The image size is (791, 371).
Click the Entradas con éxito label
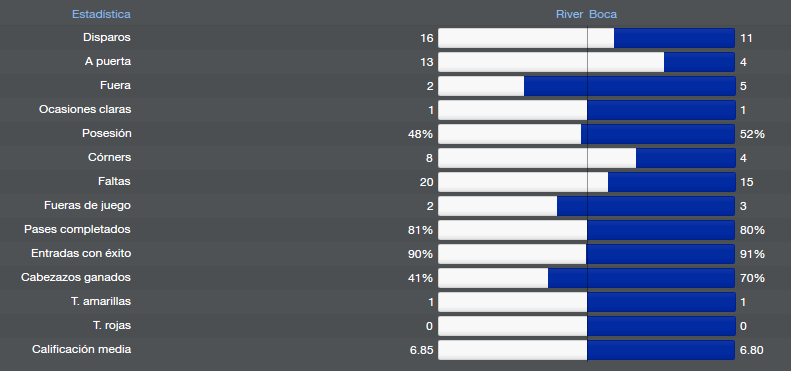[81, 253]
